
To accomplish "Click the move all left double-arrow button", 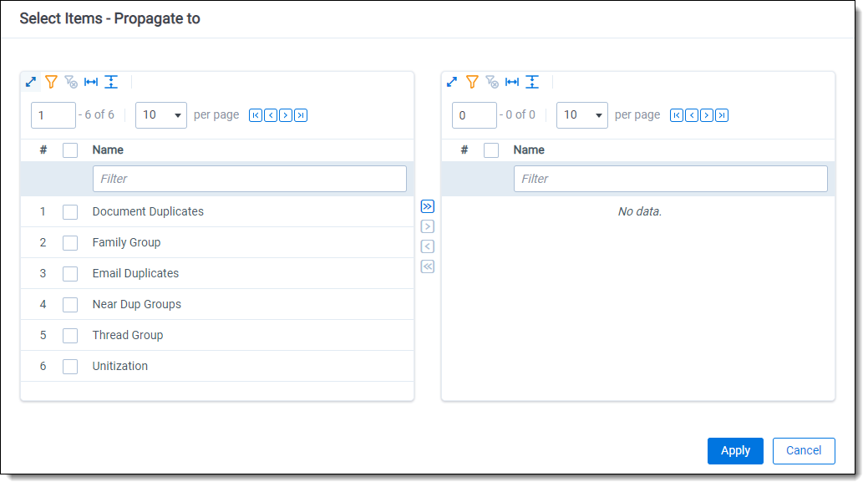I will pos(427,266).
